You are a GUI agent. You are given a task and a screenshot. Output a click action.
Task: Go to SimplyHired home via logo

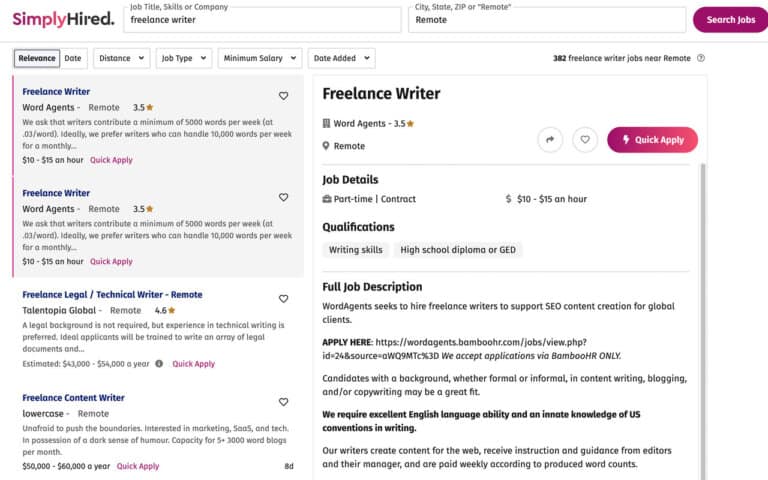pyautogui.click(x=63, y=19)
